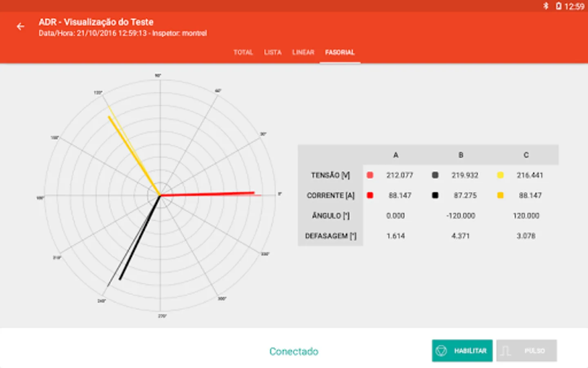Click phase B current black swatch
Screen dimensions: 588x368
coord(435,195)
